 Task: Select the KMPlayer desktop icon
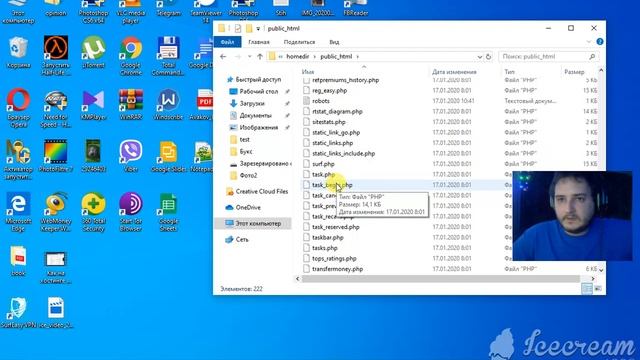point(93,104)
